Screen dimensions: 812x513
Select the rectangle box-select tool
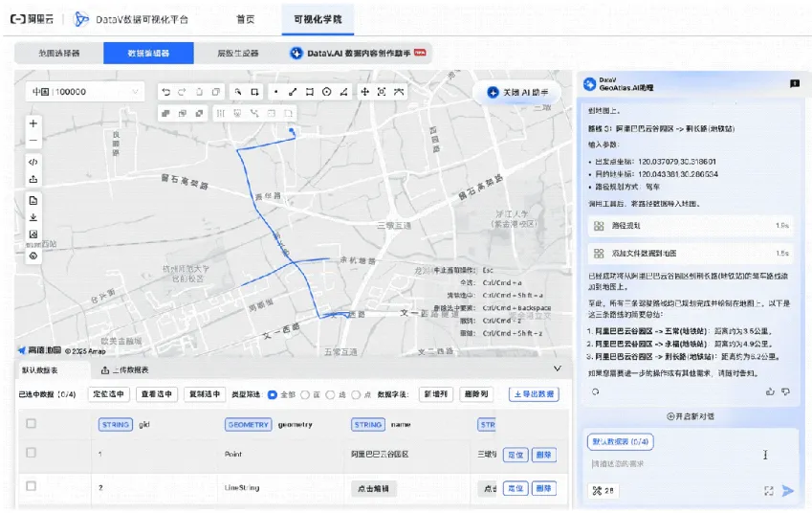tap(254, 92)
